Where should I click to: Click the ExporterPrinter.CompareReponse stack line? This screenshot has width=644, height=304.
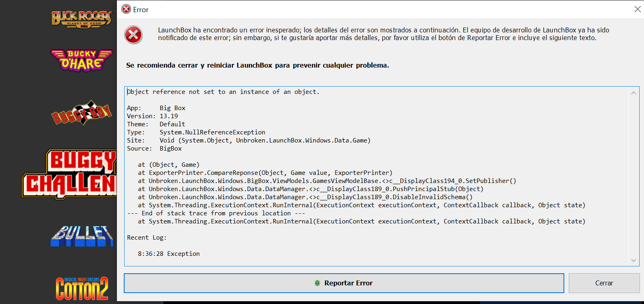click(265, 173)
